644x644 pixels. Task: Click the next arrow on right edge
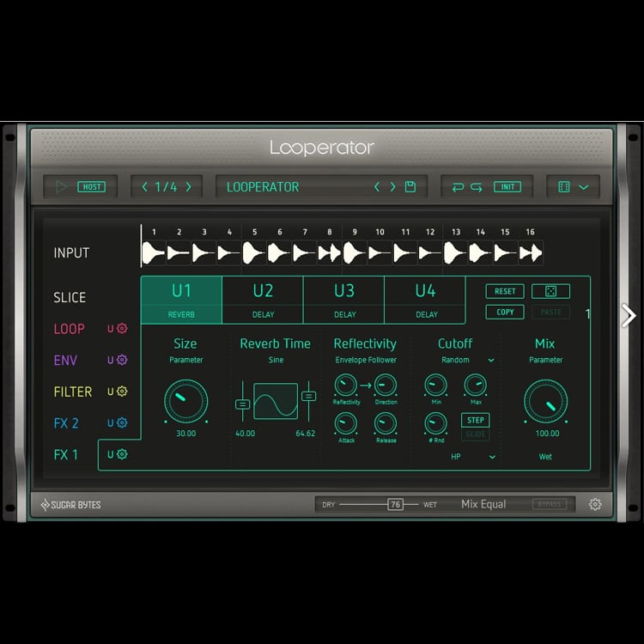(x=629, y=315)
